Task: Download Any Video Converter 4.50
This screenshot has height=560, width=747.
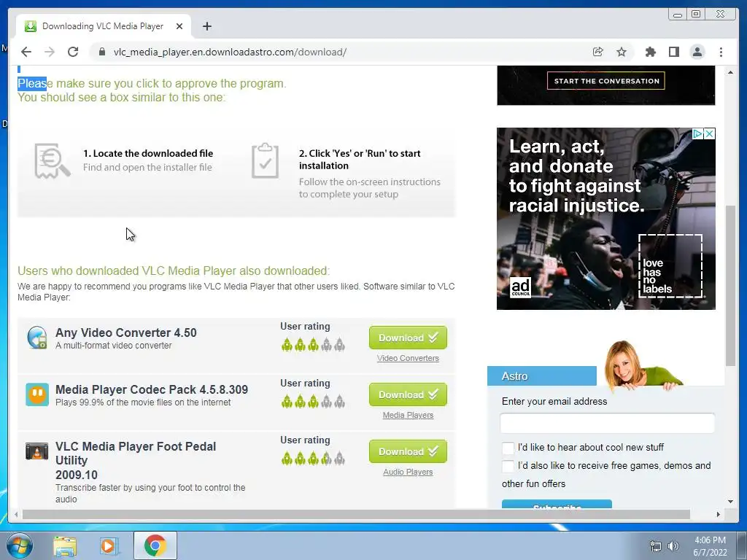Action: click(408, 338)
